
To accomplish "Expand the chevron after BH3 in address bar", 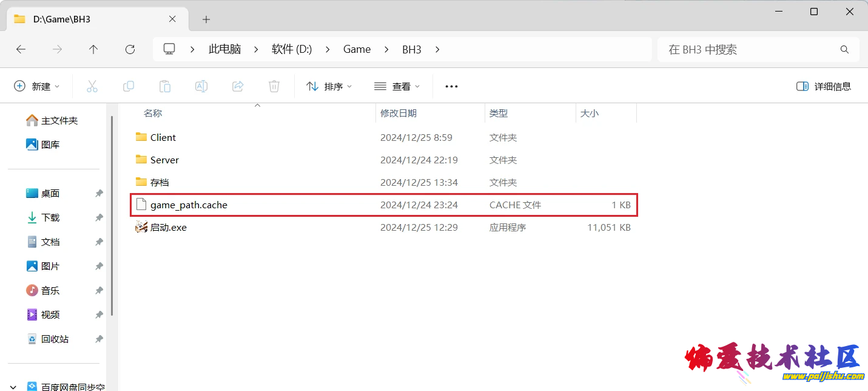I will pyautogui.click(x=437, y=50).
